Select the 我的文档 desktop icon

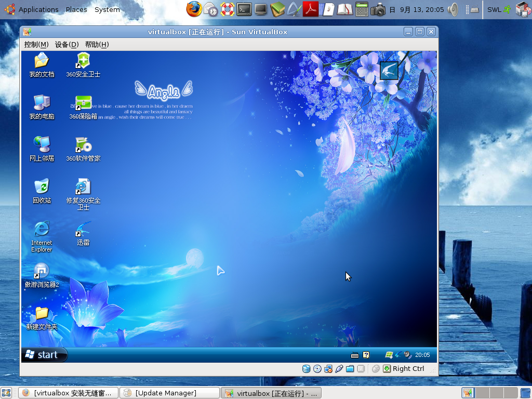click(x=42, y=65)
